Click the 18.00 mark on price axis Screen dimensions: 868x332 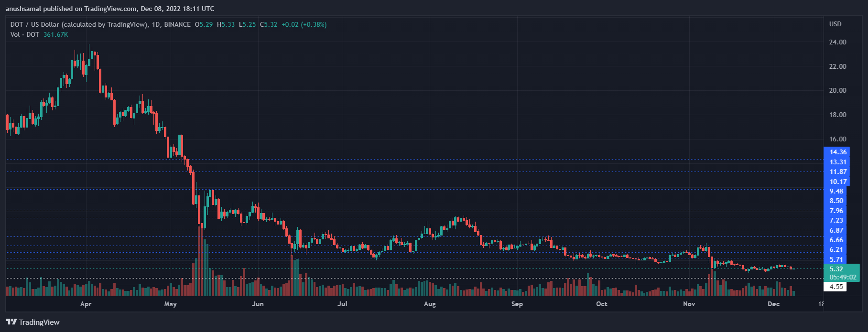(837, 115)
